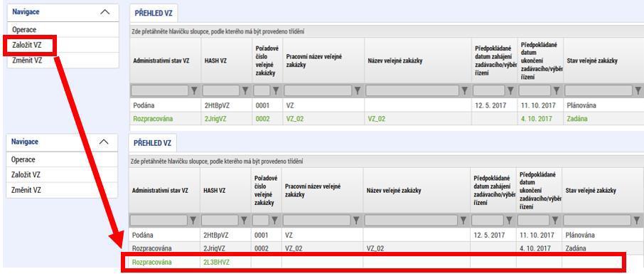
Task: Switch to bottom PŘEHLED VZ tab
Action: [153, 143]
